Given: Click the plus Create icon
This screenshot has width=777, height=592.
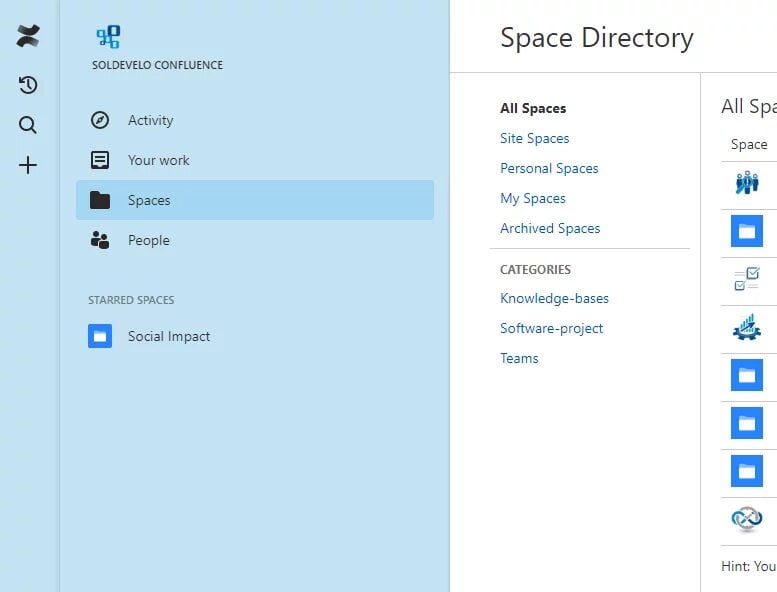Looking at the screenshot, I should (x=28, y=165).
